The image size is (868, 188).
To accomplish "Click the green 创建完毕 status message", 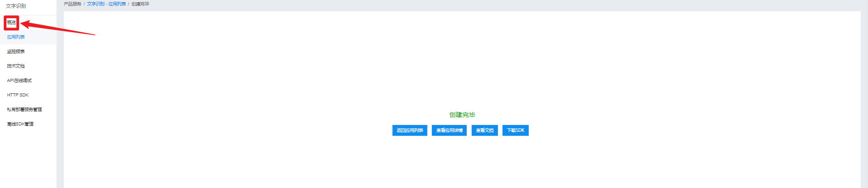I will pos(462,115).
